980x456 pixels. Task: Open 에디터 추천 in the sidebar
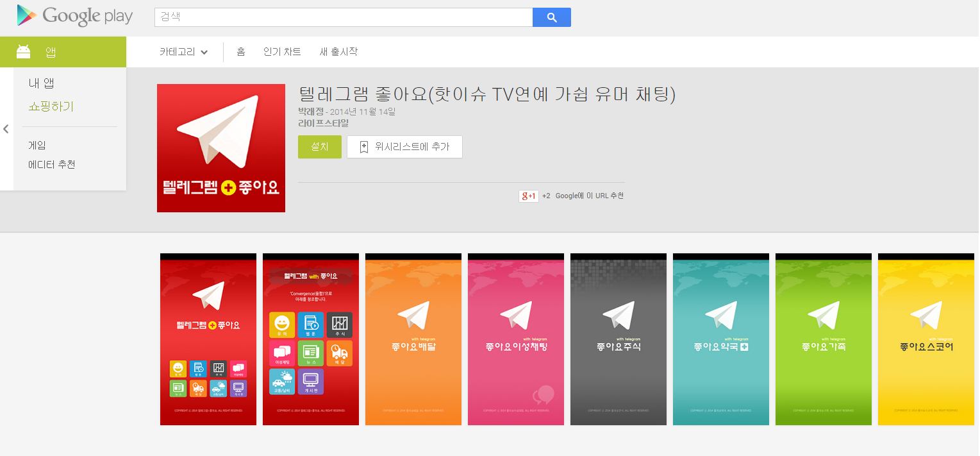coord(52,165)
